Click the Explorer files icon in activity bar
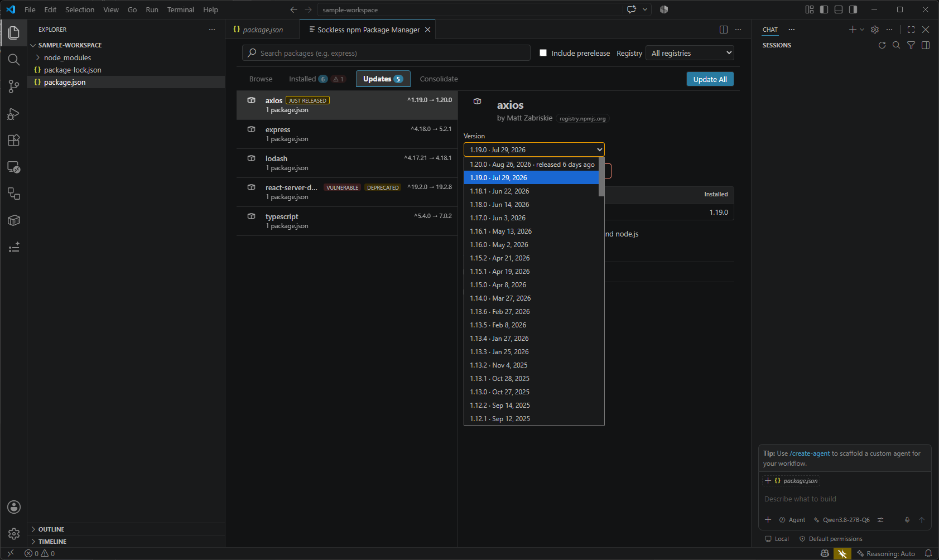The image size is (939, 560). pyautogui.click(x=14, y=33)
